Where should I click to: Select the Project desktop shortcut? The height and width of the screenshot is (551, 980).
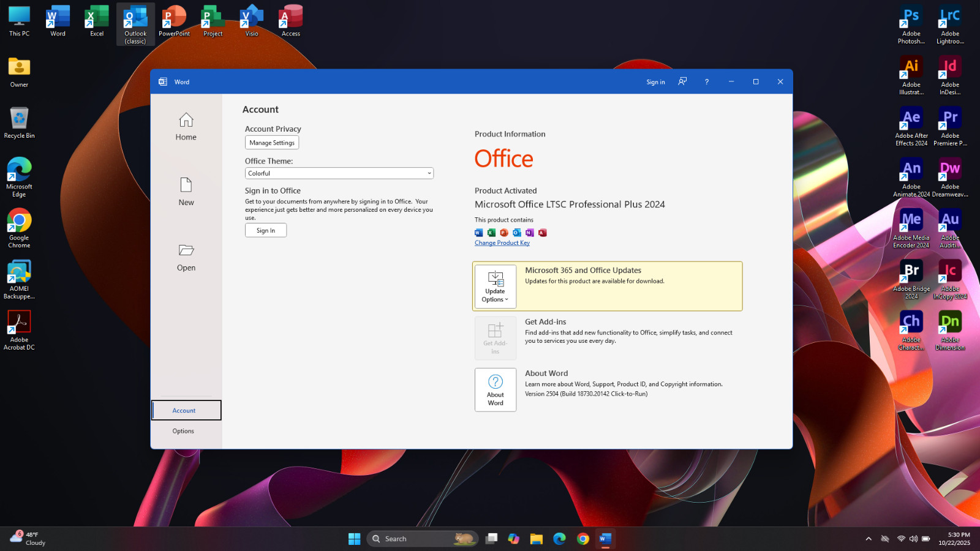click(x=213, y=21)
